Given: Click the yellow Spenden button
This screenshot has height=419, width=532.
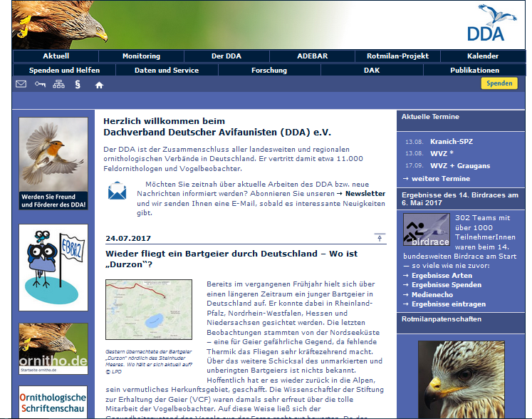Looking at the screenshot, I should click(x=499, y=83).
